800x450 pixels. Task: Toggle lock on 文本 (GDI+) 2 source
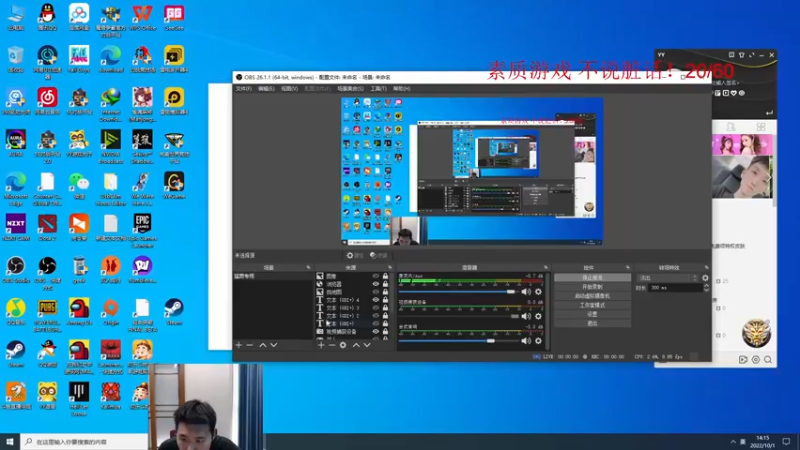pos(385,316)
